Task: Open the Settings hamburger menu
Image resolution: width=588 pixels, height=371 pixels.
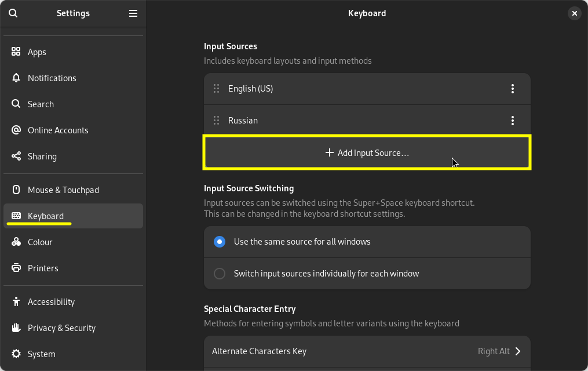Action: (x=133, y=13)
